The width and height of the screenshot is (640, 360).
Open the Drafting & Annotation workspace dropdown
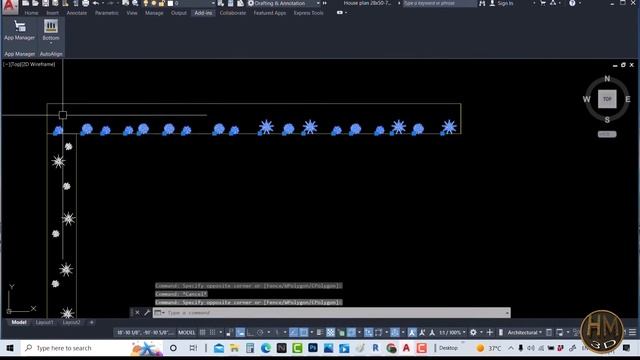point(284,3)
